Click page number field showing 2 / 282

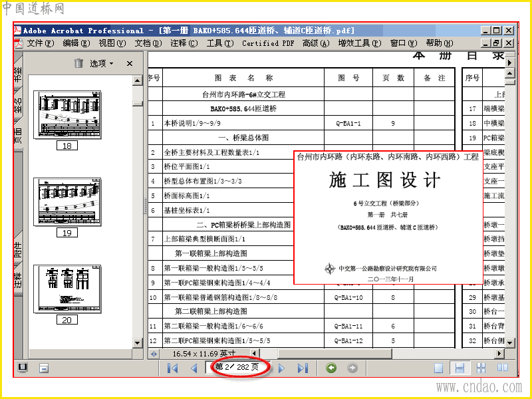tap(237, 367)
